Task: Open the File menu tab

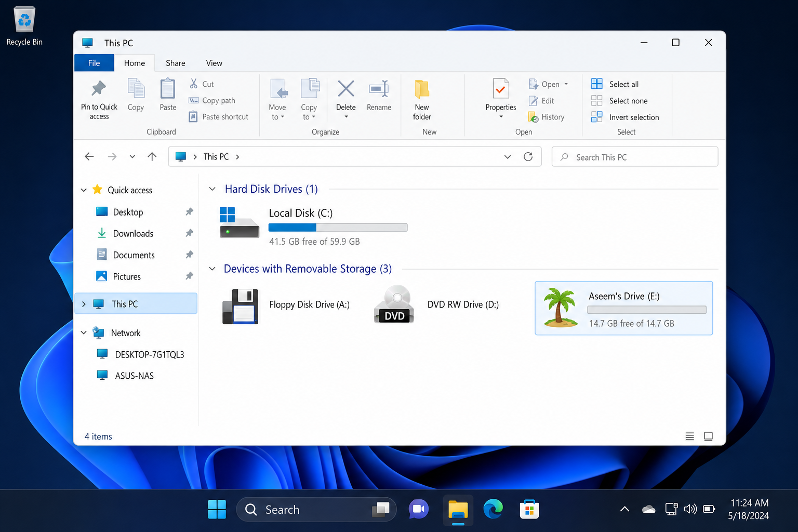Action: click(x=94, y=63)
